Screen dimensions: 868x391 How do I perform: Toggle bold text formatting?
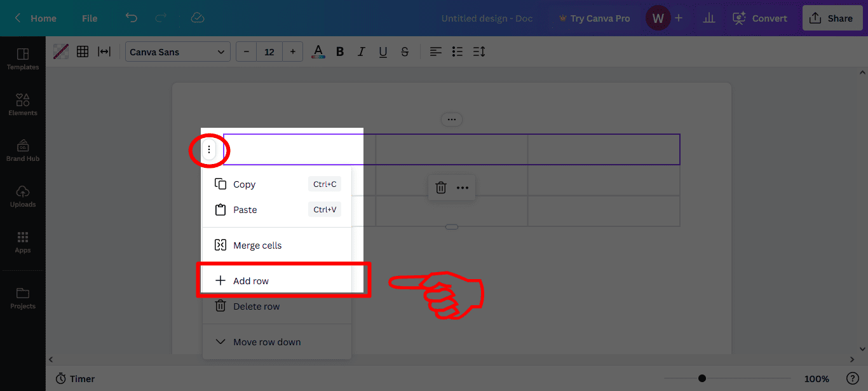tap(340, 51)
